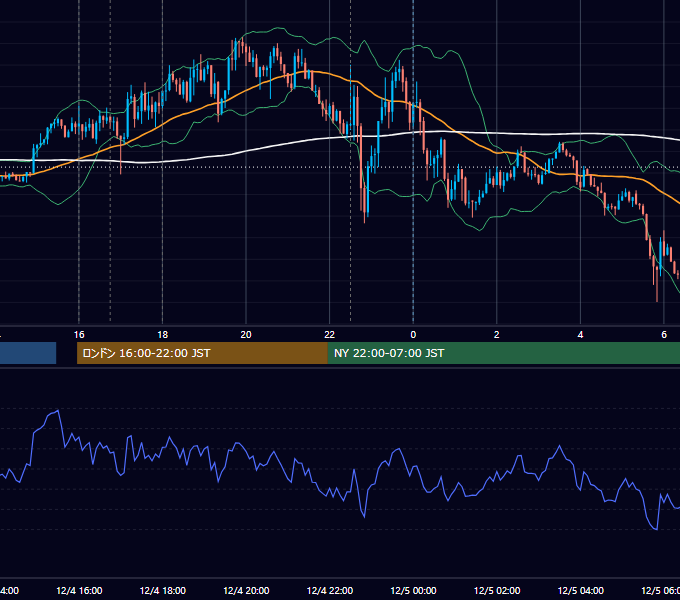This screenshot has height=600, width=680.
Task: Click the hour label 6 on chart axis
Action: (x=664, y=335)
